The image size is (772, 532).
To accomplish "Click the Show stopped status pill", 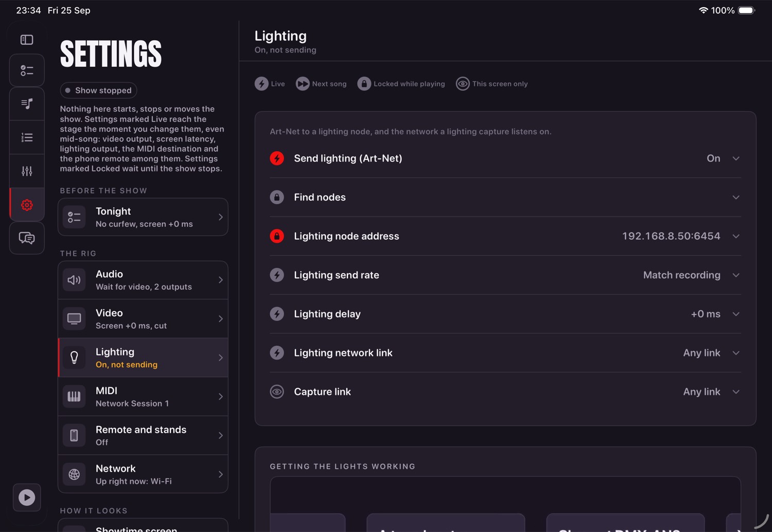I will 98,91.
